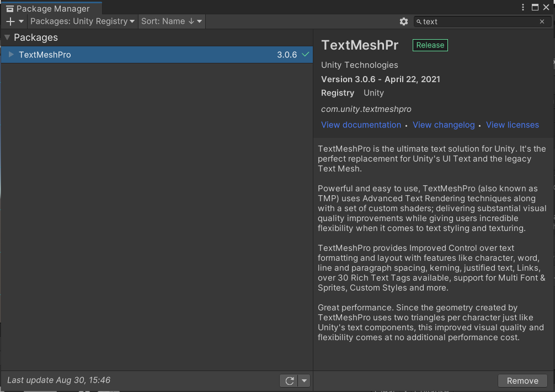Viewport: 555px width, 392px height.
Task: Click the 3.0.6 version number in list
Action: point(287,55)
